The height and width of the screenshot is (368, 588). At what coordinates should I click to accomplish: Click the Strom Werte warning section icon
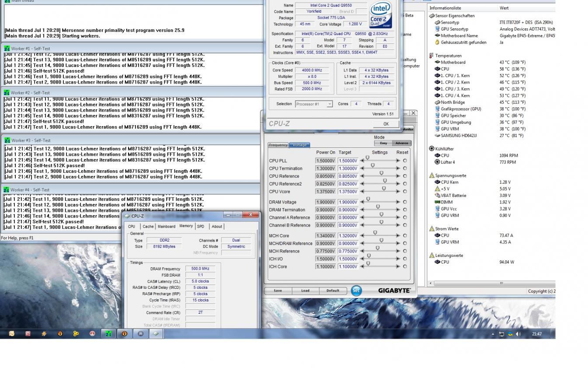[431, 229]
